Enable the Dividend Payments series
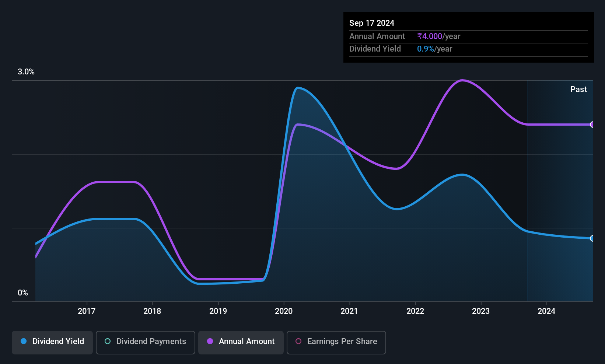 [146, 342]
